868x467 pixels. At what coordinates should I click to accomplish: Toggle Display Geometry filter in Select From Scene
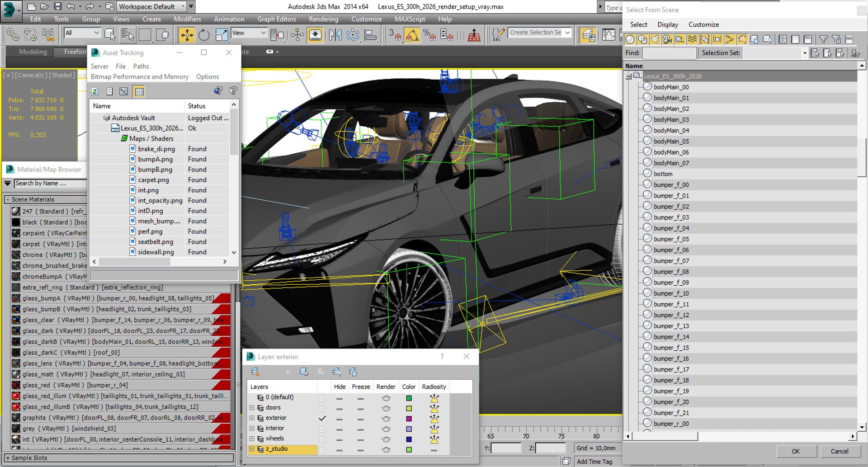click(630, 39)
